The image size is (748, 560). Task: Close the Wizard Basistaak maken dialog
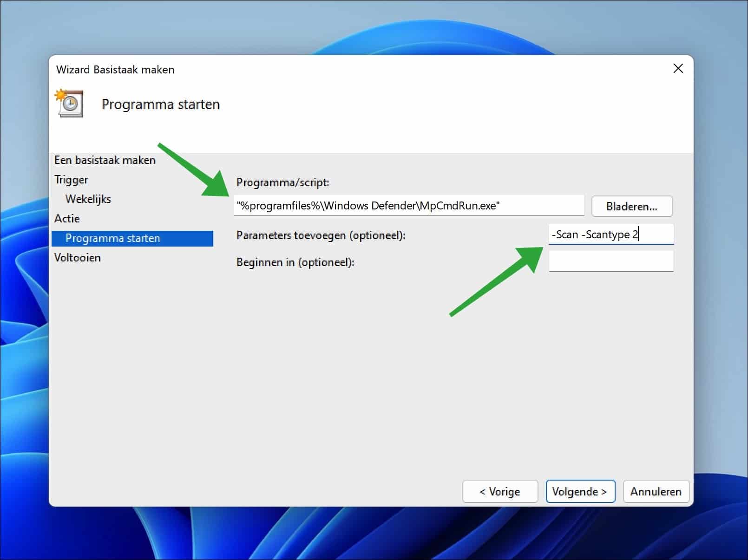[678, 68]
